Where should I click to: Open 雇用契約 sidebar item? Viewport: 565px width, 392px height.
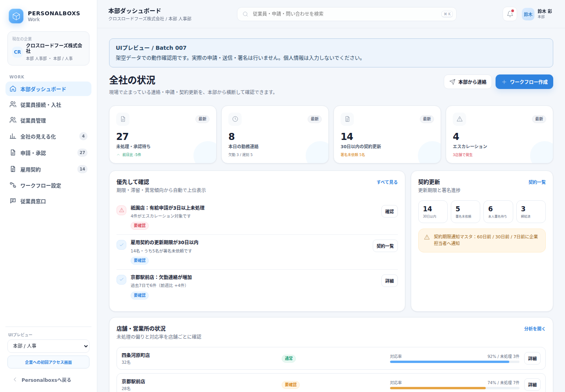coord(48,169)
